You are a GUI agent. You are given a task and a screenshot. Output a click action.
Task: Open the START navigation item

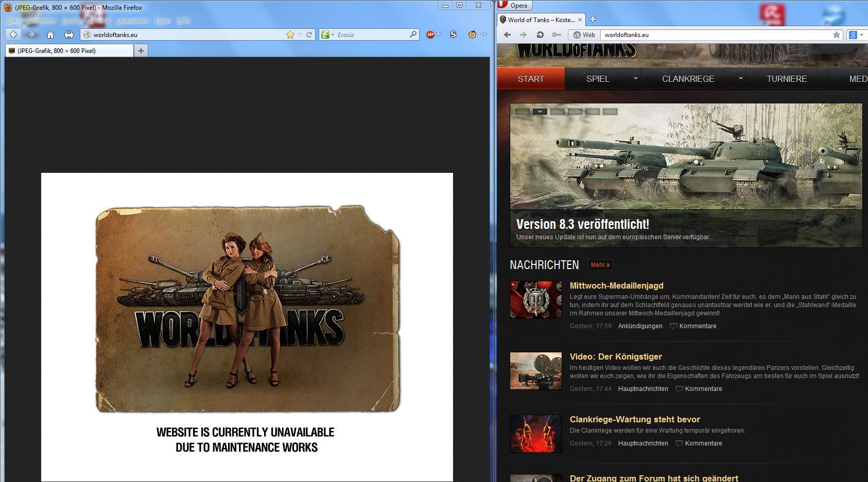pyautogui.click(x=531, y=79)
